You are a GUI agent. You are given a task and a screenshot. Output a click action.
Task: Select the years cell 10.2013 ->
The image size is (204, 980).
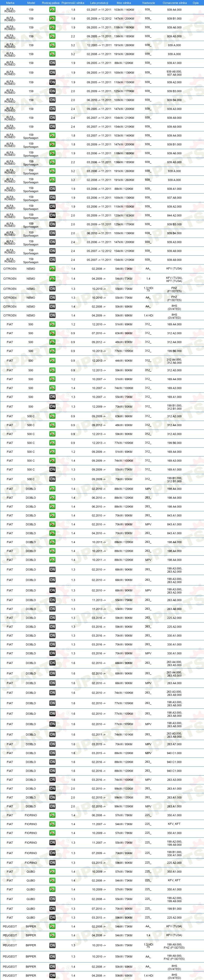(x=99, y=351)
